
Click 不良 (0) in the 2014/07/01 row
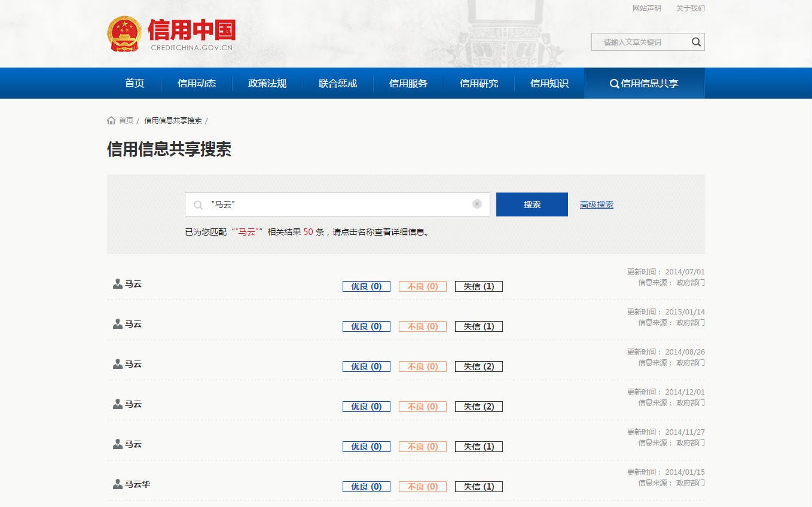(423, 286)
